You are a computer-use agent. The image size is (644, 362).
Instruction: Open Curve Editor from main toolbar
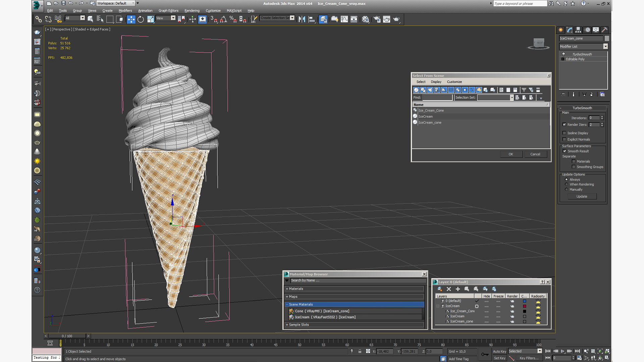click(344, 19)
